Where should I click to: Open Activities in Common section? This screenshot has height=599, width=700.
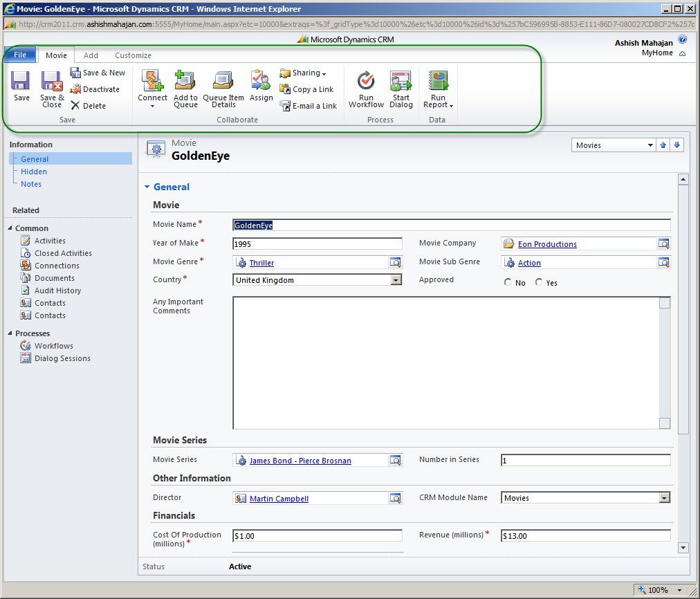click(x=43, y=241)
